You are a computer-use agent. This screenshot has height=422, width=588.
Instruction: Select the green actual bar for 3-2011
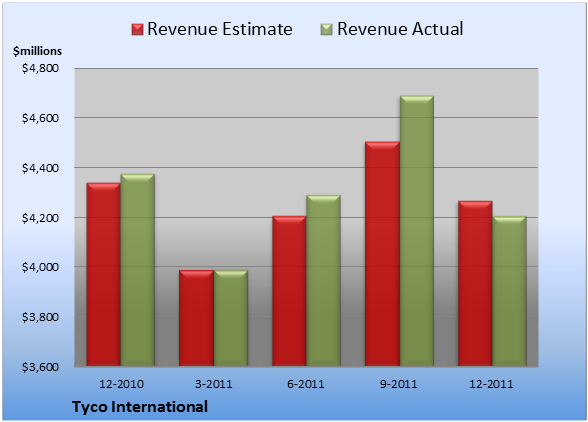[x=231, y=318]
